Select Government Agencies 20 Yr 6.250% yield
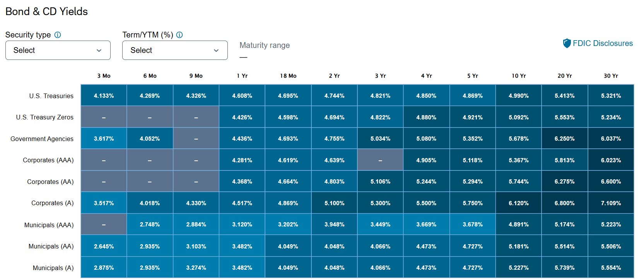Viewport: 644px width, 279px height. click(x=565, y=138)
